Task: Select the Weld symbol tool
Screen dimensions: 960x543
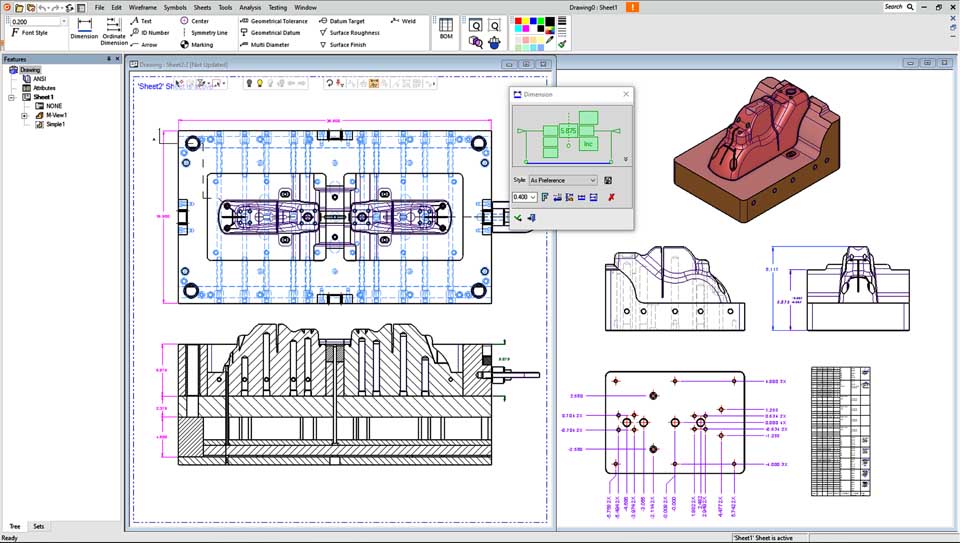Action: pos(403,21)
